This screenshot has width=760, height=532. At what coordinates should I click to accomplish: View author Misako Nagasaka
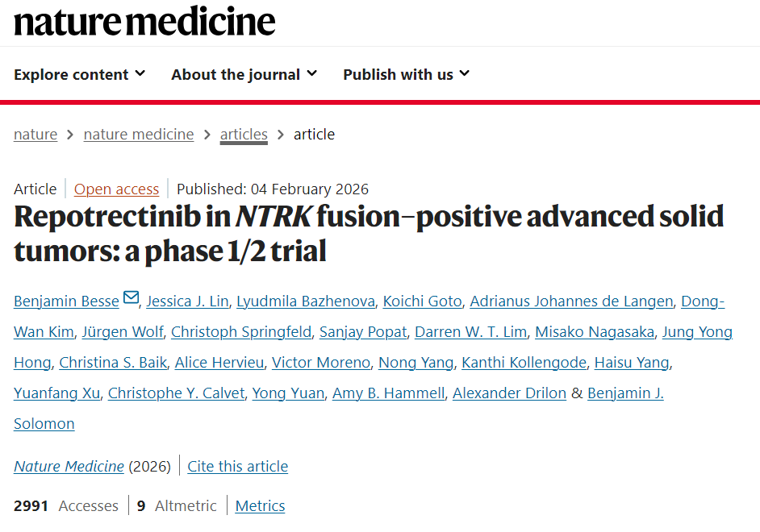[x=594, y=332]
